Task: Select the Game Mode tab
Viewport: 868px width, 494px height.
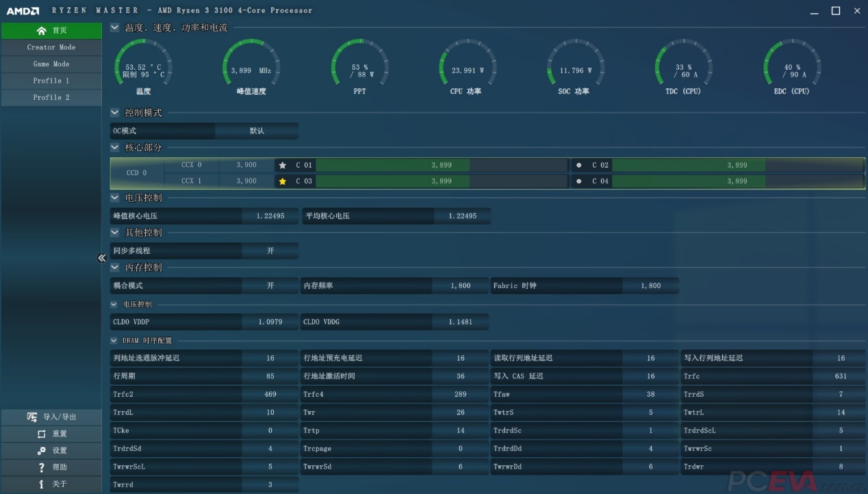Action: tap(51, 64)
